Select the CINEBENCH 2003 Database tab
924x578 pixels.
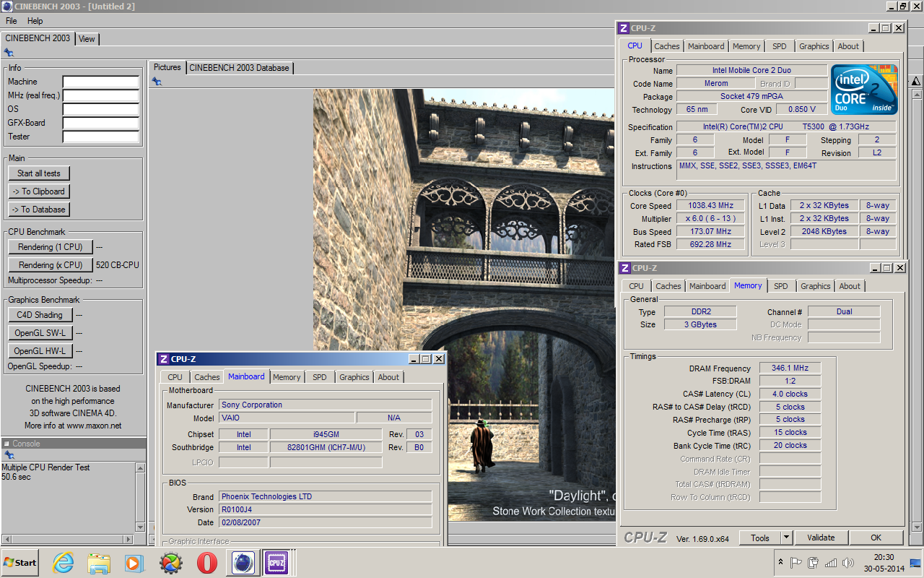pos(240,68)
